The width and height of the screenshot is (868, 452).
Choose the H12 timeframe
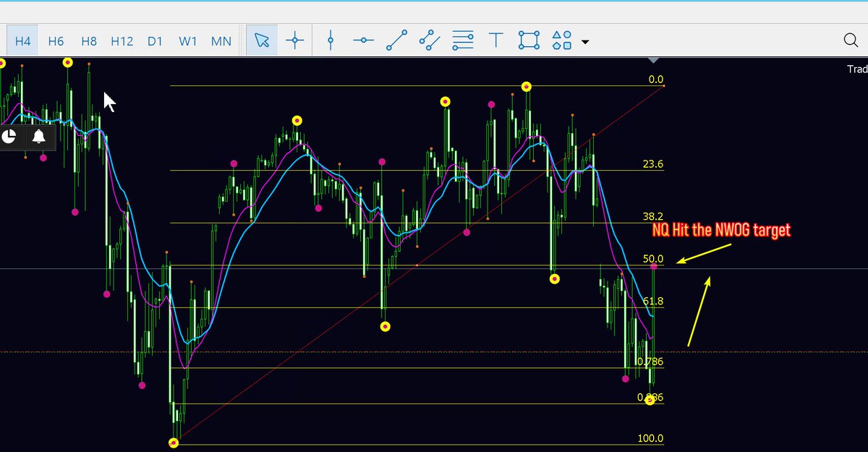click(122, 41)
